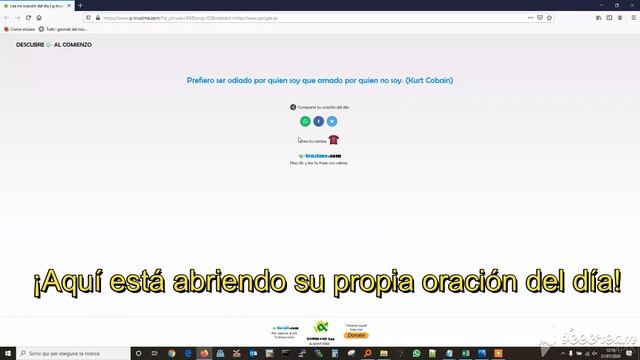Show hidden system tray icons arrow
Viewport: 640px width, 360px height.
(563, 353)
